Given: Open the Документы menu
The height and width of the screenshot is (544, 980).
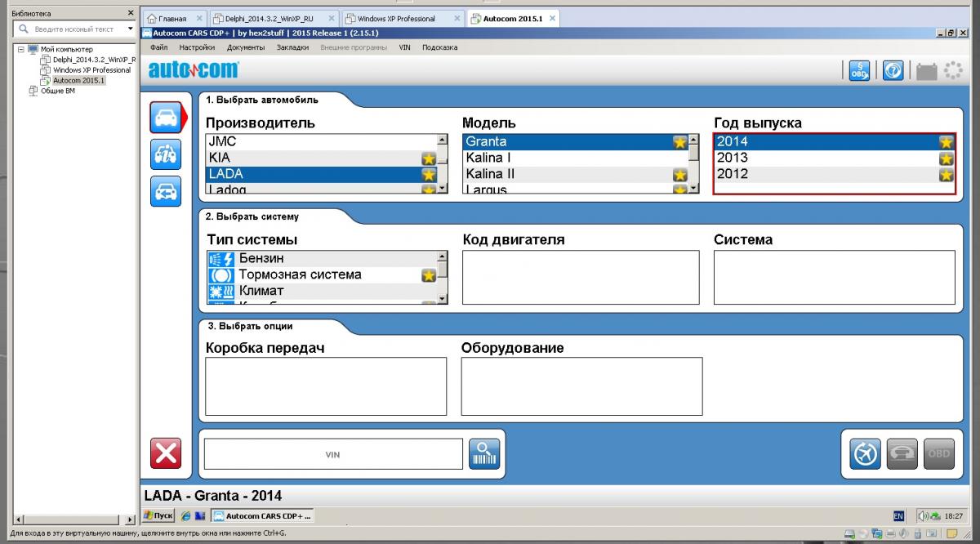Looking at the screenshot, I should point(246,47).
